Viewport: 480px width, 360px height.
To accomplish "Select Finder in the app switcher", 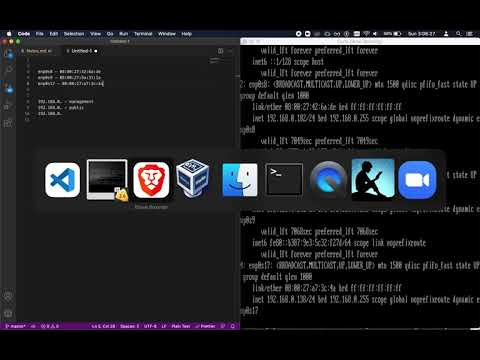I will (240, 180).
